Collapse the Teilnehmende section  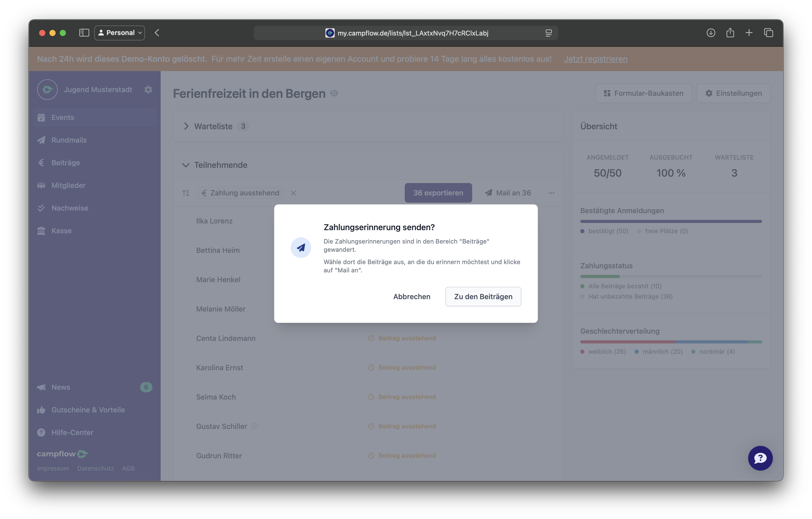point(186,165)
